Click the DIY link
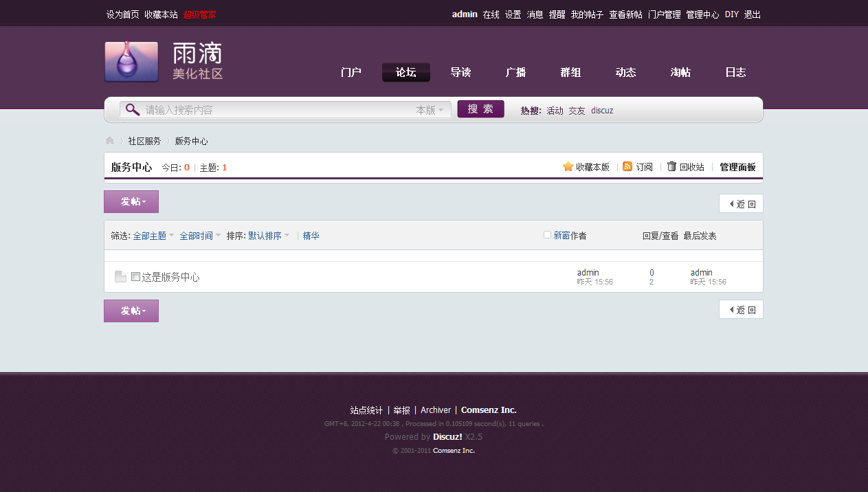 pyautogui.click(x=732, y=14)
